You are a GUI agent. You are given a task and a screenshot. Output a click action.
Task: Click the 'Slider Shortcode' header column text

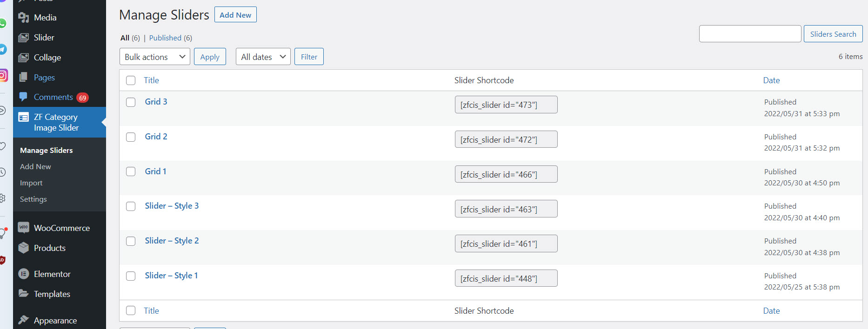tap(484, 80)
